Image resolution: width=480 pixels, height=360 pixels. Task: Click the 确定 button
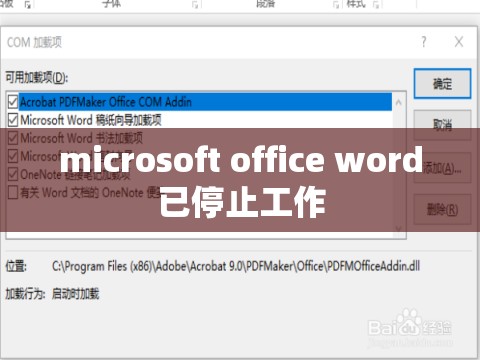pos(442,83)
